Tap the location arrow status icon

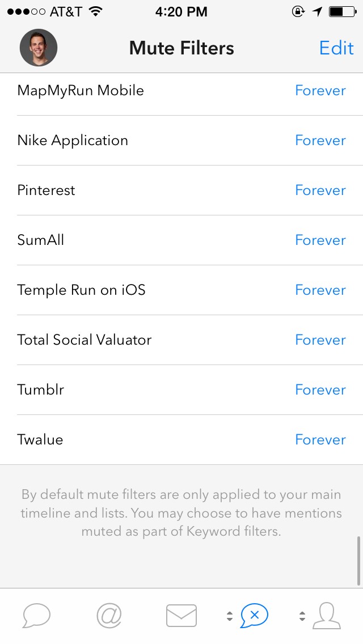pyautogui.click(x=317, y=11)
